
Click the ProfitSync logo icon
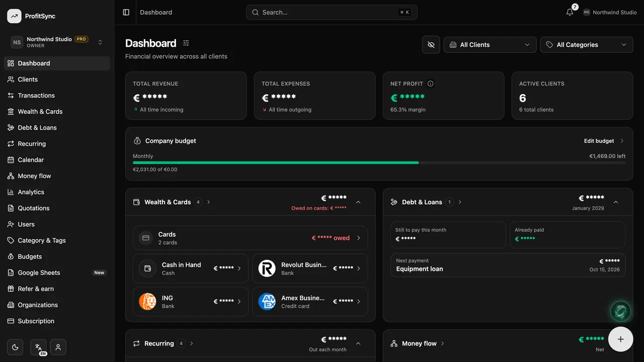click(14, 16)
